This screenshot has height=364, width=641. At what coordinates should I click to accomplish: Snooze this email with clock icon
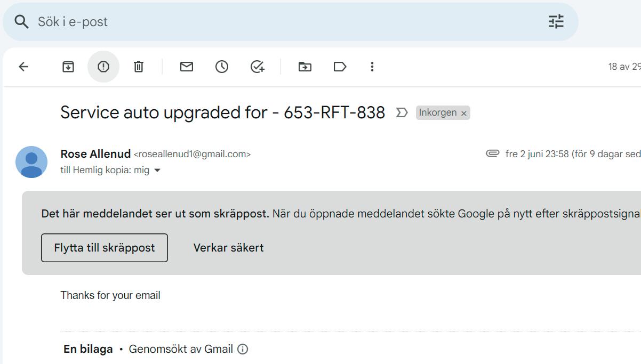(x=222, y=67)
